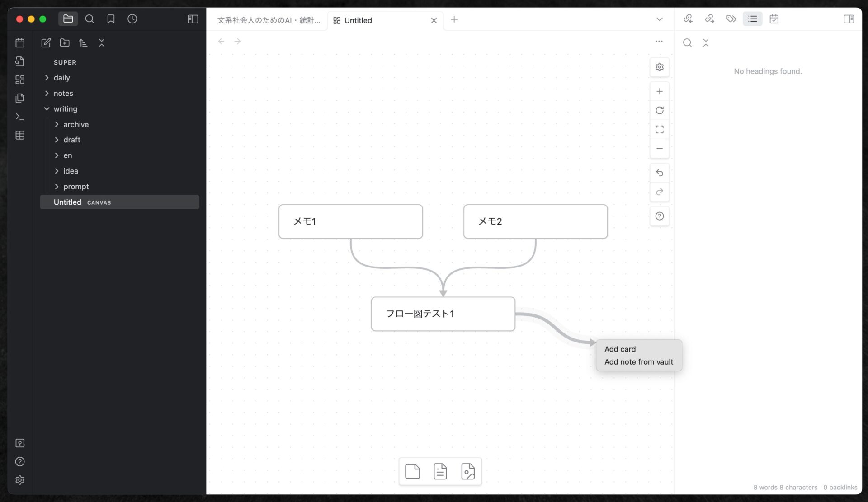
Task: Select Add card menu entry
Action: pyautogui.click(x=620, y=349)
